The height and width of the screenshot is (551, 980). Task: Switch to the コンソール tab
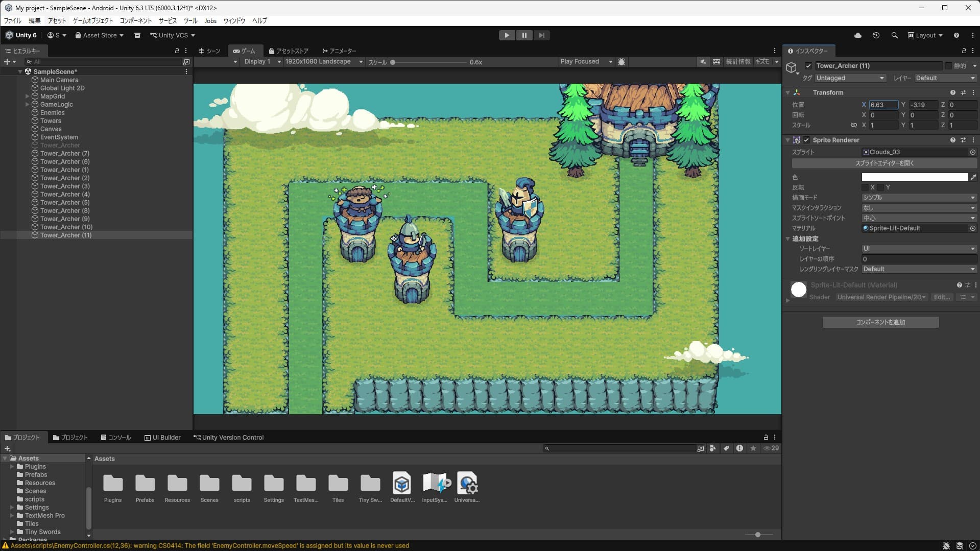coord(116,438)
